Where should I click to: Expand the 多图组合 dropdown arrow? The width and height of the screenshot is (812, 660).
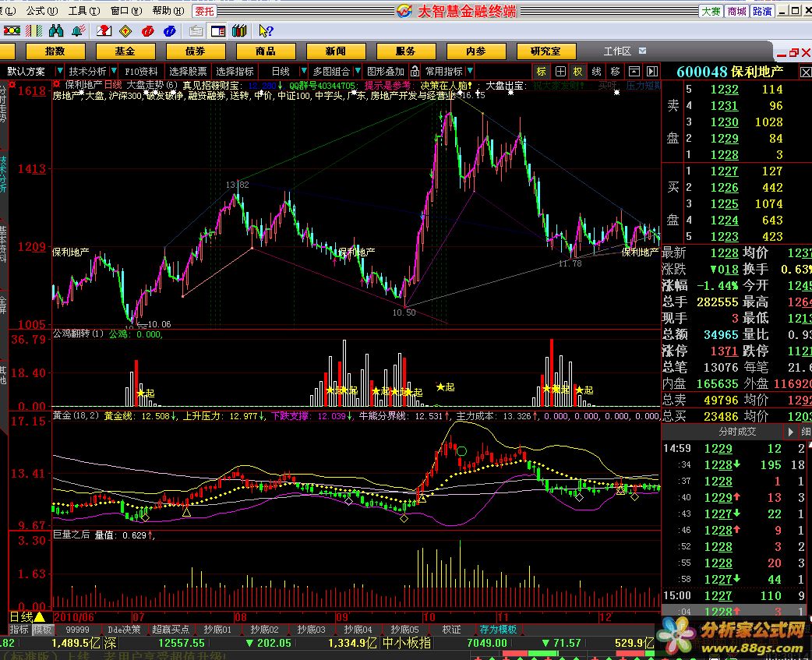(x=358, y=71)
